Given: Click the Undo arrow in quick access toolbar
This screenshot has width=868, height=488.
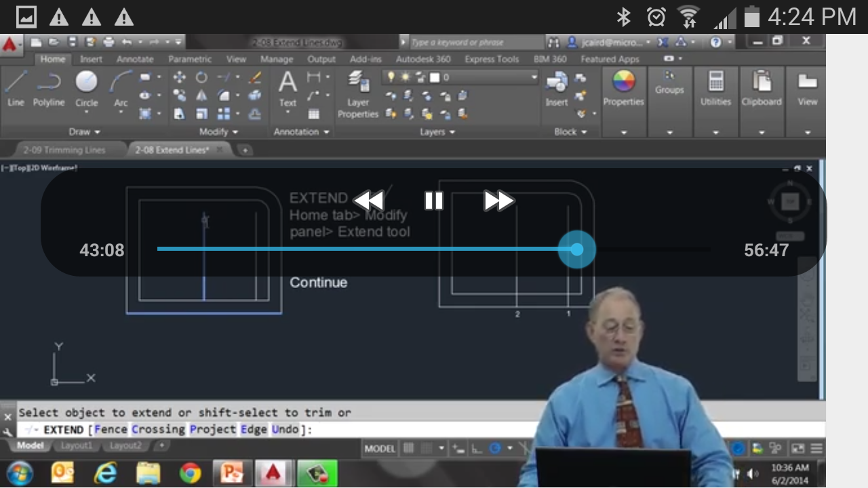Looking at the screenshot, I should click(x=127, y=42).
